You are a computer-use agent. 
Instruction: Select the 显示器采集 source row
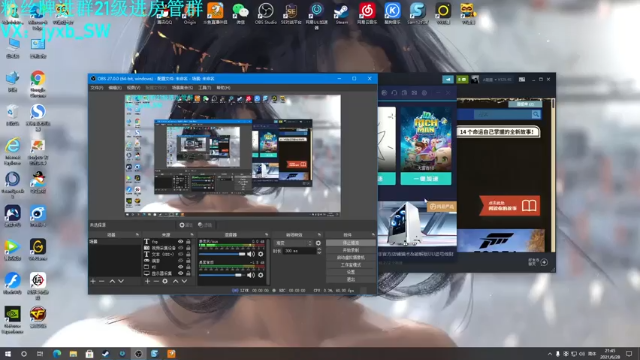pyautogui.click(x=167, y=273)
